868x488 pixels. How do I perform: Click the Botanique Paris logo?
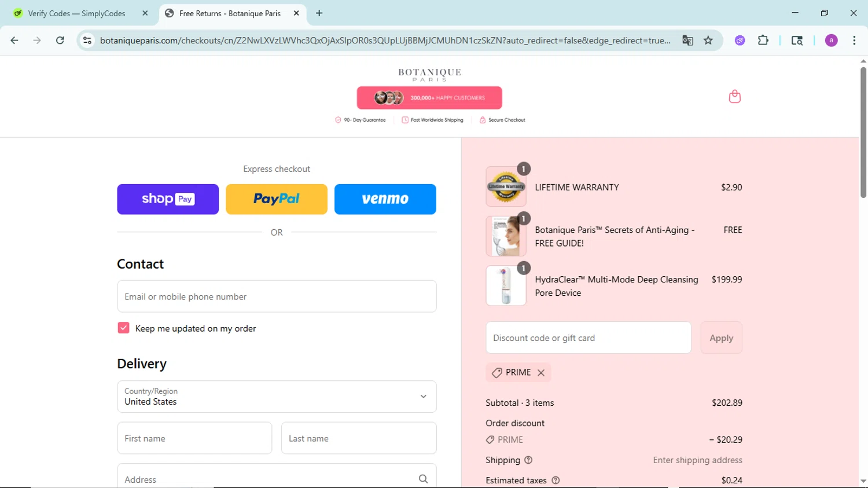[x=429, y=75]
